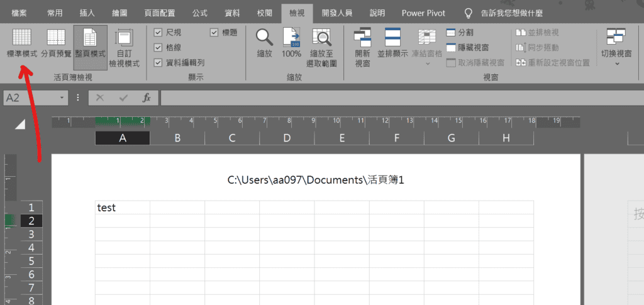
Task: Switch to 標準模式 normal view
Action: [22, 43]
